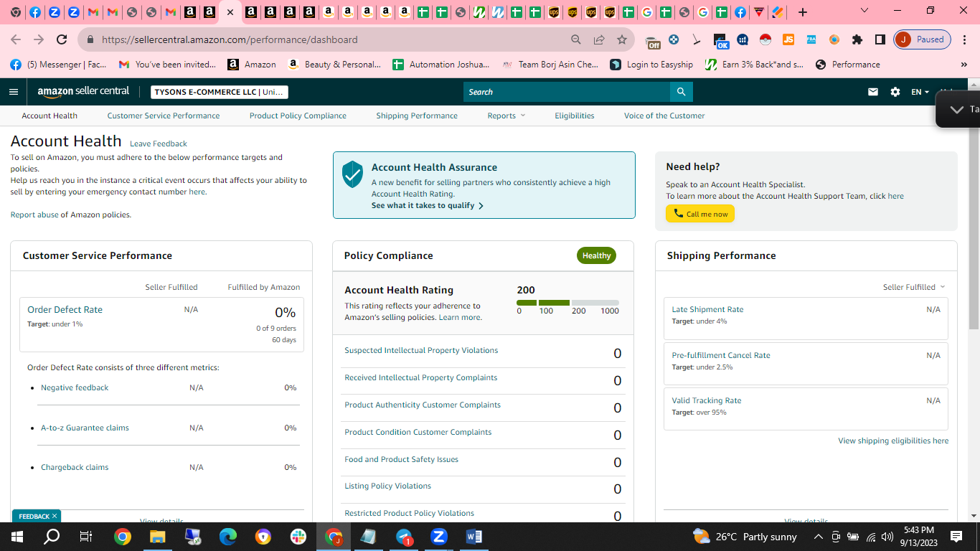Viewport: 980px width, 551px height.
Task: Open the Seller Central messages envelope icon
Action: pyautogui.click(x=873, y=92)
